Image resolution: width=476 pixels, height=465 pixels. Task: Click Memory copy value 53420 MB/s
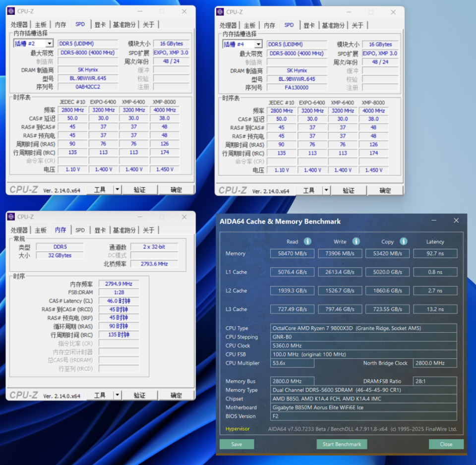pyautogui.click(x=388, y=253)
